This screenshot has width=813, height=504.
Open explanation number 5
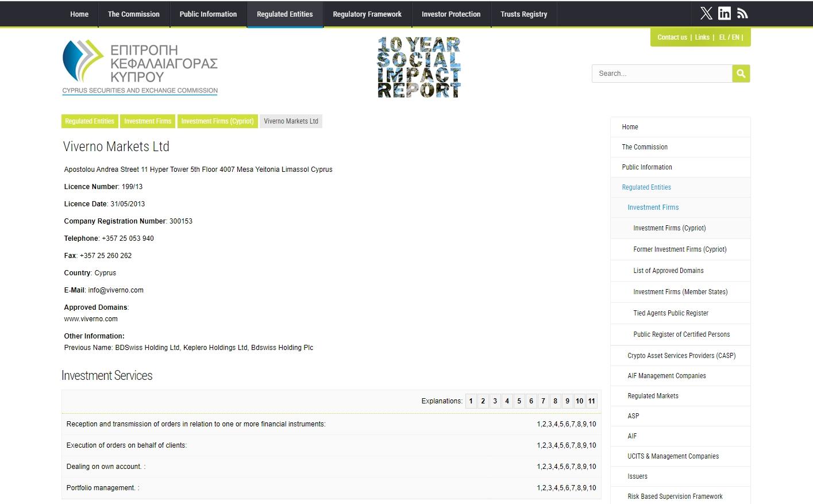[x=519, y=401]
